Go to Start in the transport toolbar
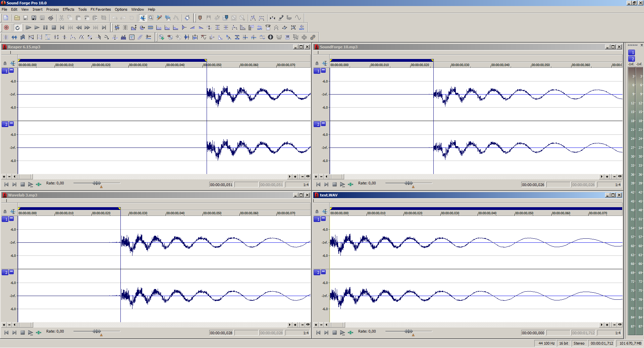The width and height of the screenshot is (644, 348). tap(62, 27)
